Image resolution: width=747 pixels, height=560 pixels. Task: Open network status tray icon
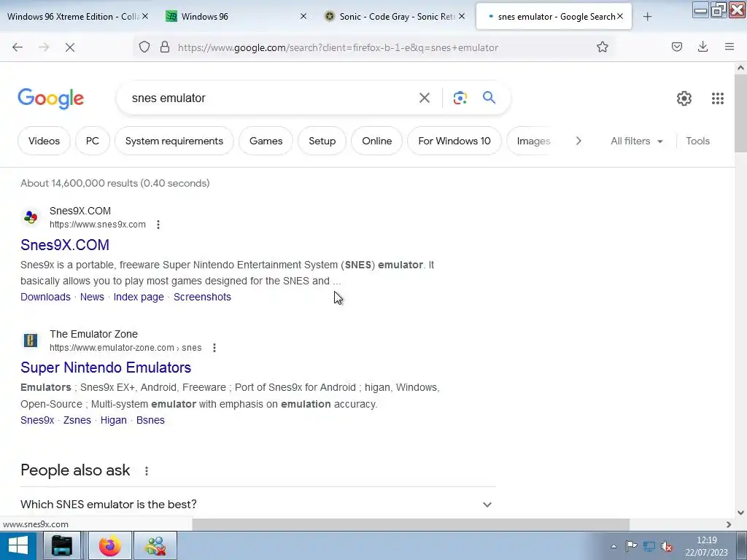[x=649, y=546]
